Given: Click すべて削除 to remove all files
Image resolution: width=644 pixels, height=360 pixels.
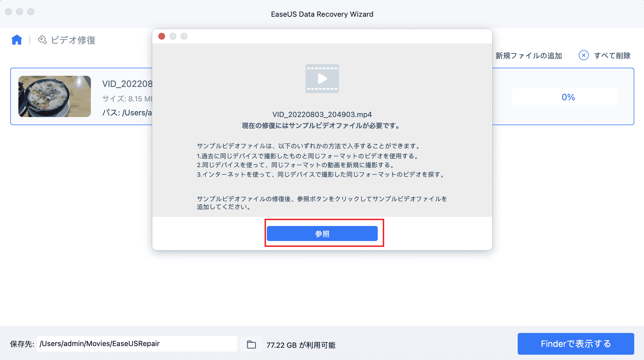Looking at the screenshot, I should (612, 56).
